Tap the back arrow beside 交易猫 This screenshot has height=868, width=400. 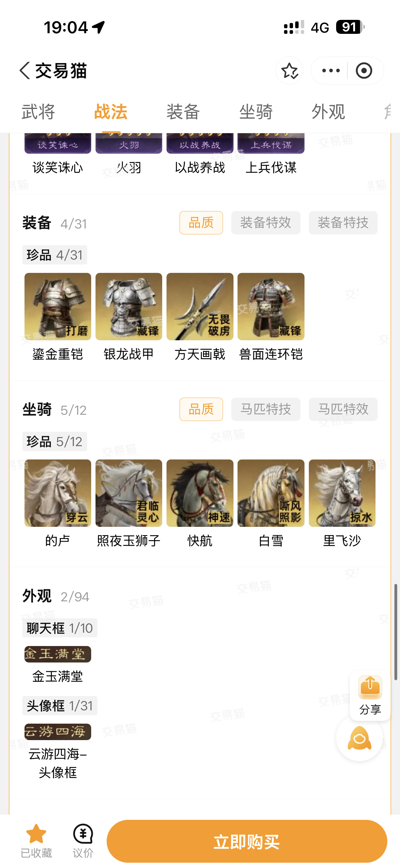[25, 70]
